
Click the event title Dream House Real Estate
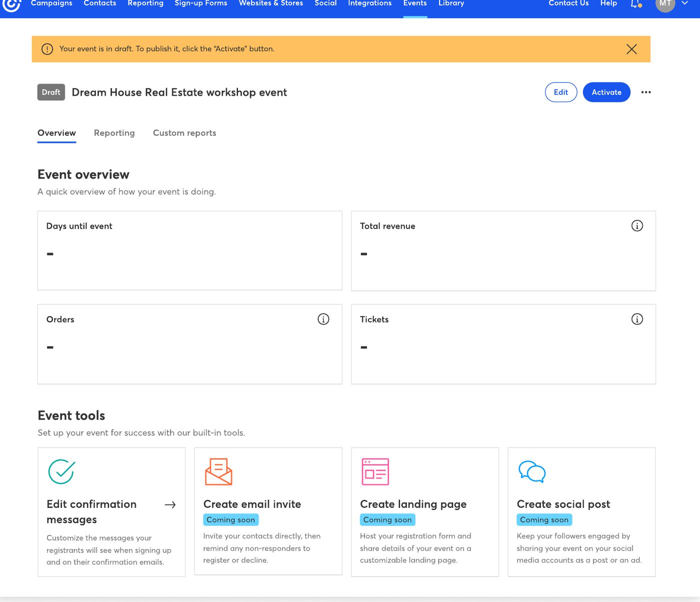pyautogui.click(x=179, y=92)
